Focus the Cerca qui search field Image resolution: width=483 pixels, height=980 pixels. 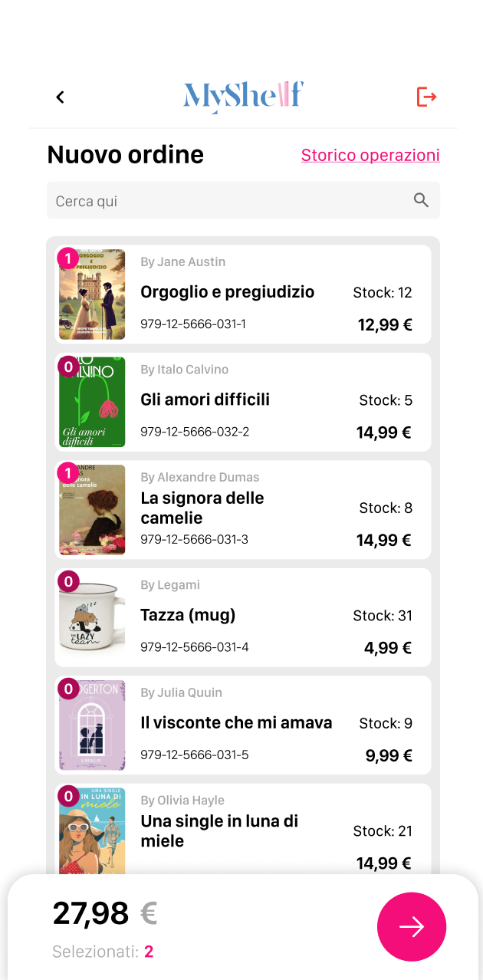[x=230, y=201]
